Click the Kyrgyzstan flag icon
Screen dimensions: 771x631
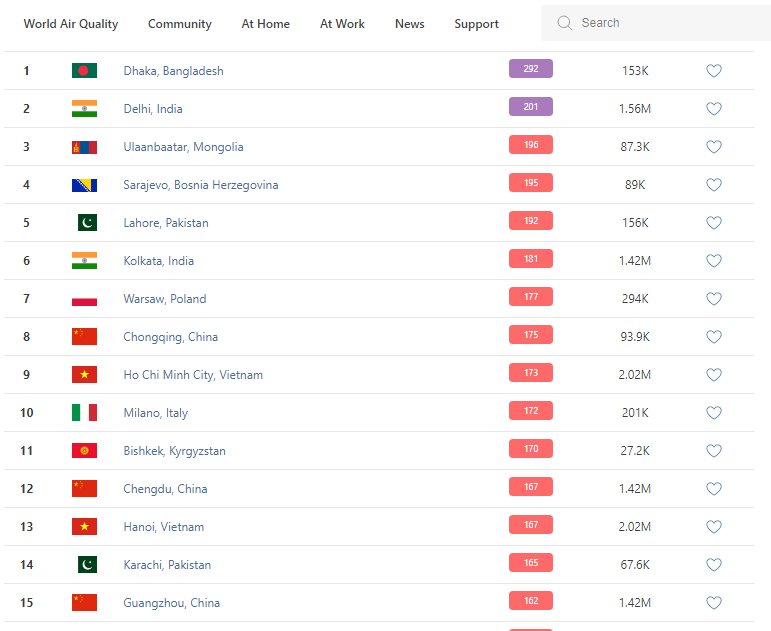[84, 451]
